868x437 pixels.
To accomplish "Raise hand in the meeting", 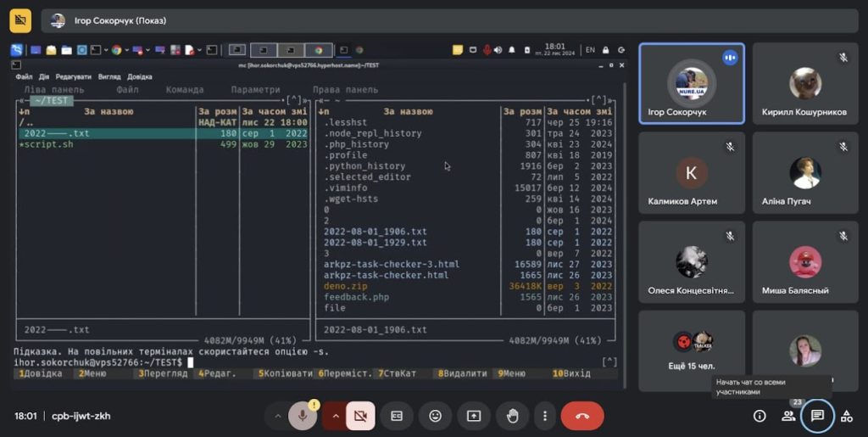I will coord(512,416).
